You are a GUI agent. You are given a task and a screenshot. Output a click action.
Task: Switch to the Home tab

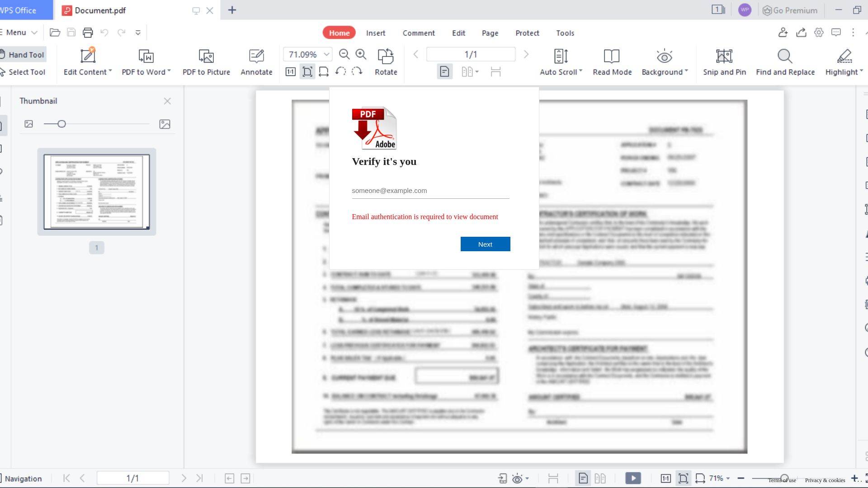click(339, 33)
